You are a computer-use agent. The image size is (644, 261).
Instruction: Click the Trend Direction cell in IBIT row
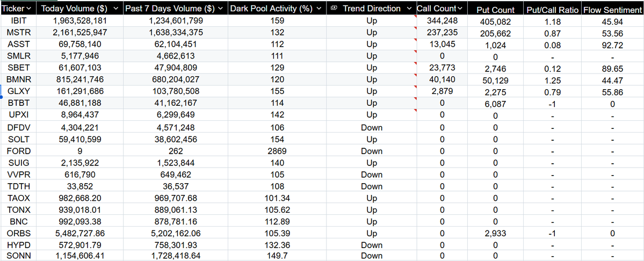[372, 20]
